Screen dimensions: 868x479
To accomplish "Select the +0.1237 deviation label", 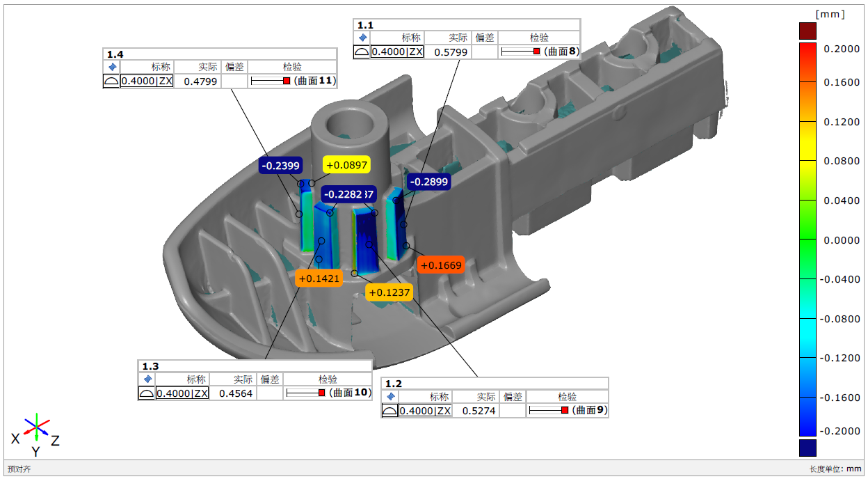I will coord(389,292).
